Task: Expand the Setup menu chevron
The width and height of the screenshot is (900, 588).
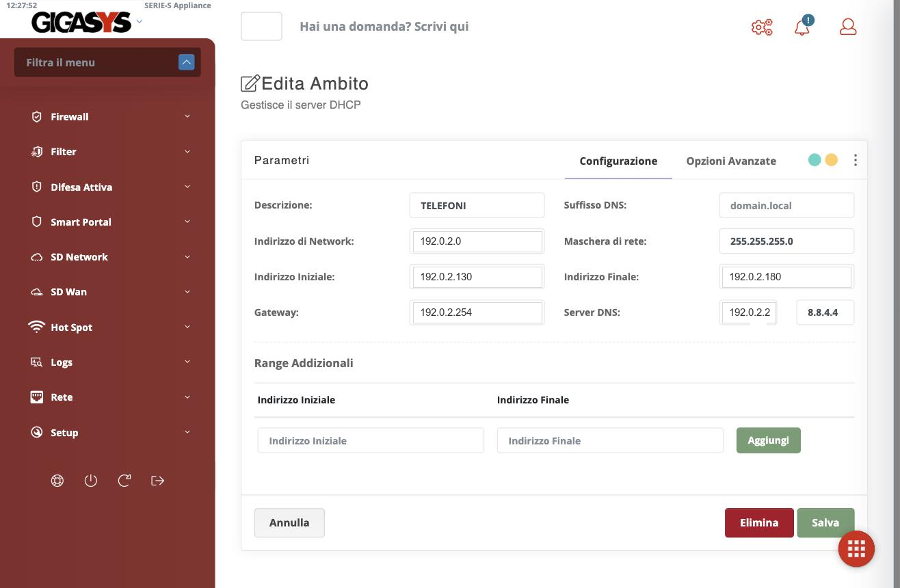Action: point(187,432)
